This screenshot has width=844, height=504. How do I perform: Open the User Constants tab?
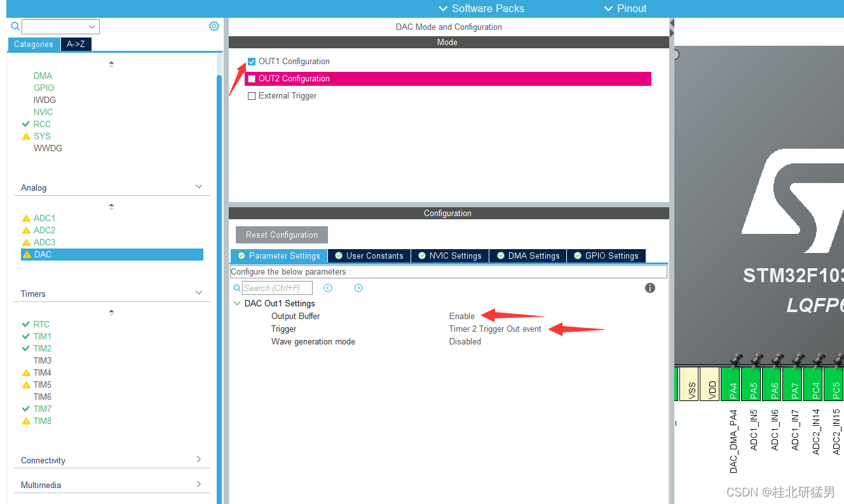coord(369,255)
